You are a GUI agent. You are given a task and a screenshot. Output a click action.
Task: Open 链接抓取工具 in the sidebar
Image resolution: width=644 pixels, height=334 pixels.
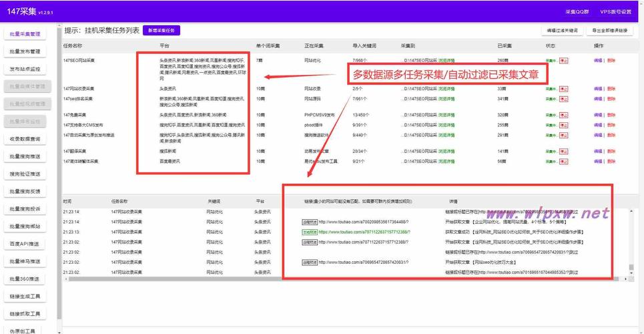[25, 314]
